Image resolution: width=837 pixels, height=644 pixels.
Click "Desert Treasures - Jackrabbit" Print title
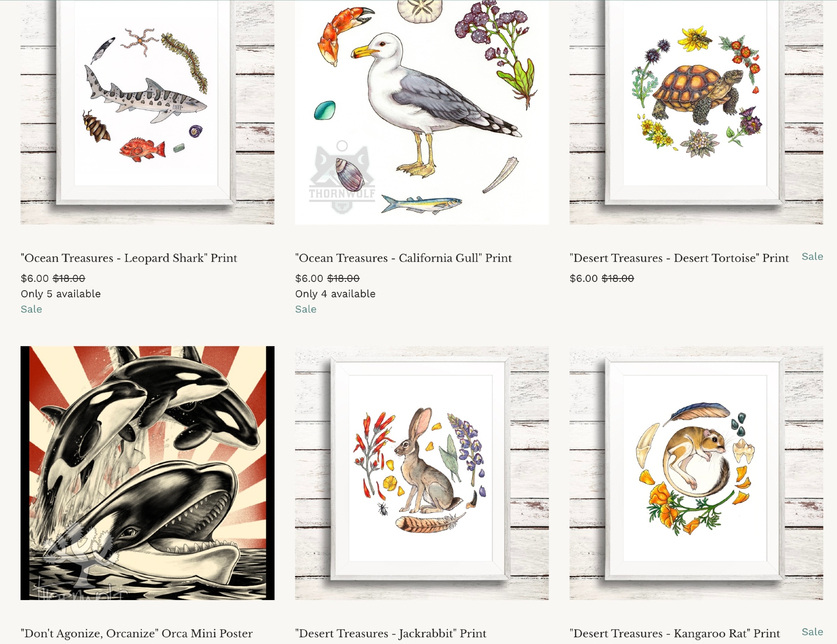click(391, 634)
